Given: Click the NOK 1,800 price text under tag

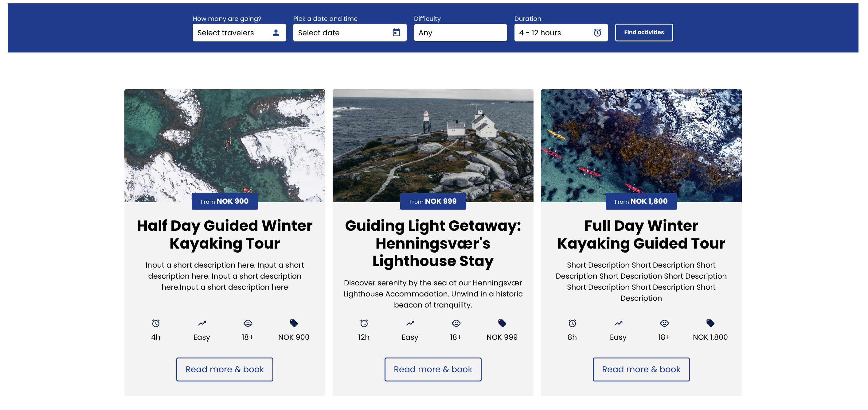Looking at the screenshot, I should click(x=710, y=337).
